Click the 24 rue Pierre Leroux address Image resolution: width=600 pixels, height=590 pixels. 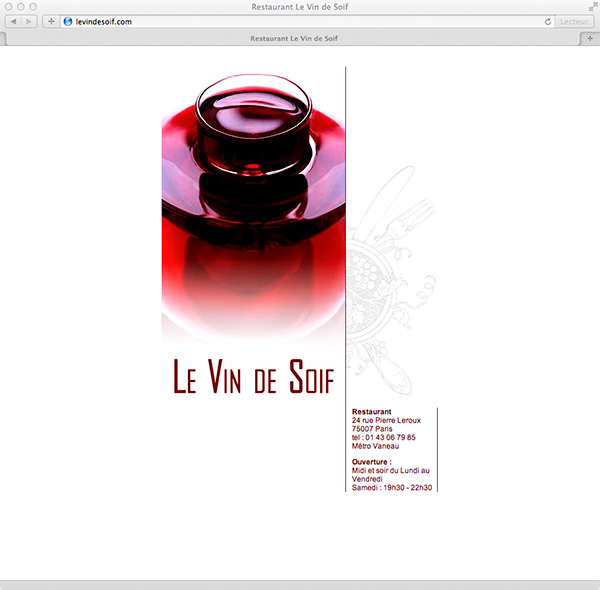point(387,420)
